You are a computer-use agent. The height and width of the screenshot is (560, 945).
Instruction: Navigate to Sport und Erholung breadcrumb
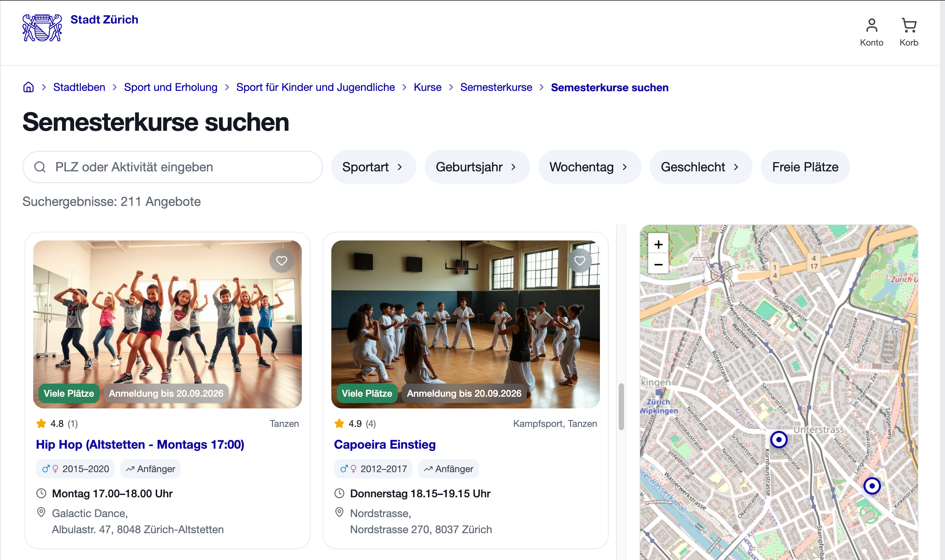[171, 87]
